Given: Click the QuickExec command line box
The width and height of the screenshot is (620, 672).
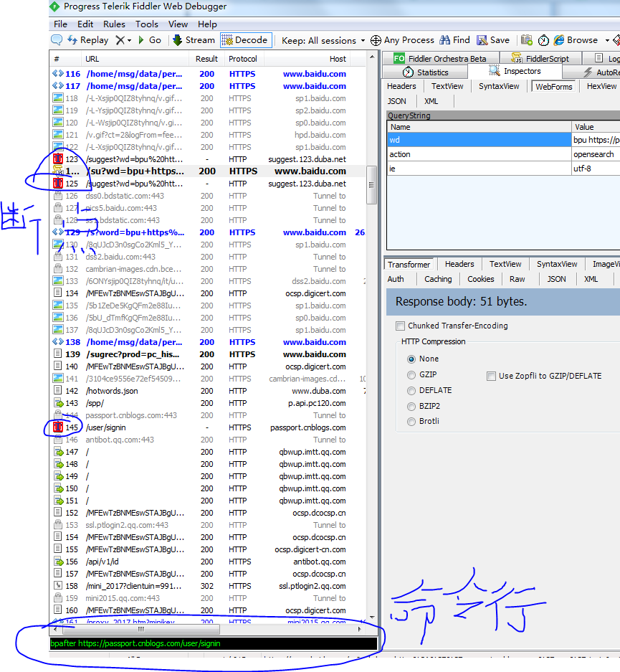Looking at the screenshot, I should coord(213,644).
